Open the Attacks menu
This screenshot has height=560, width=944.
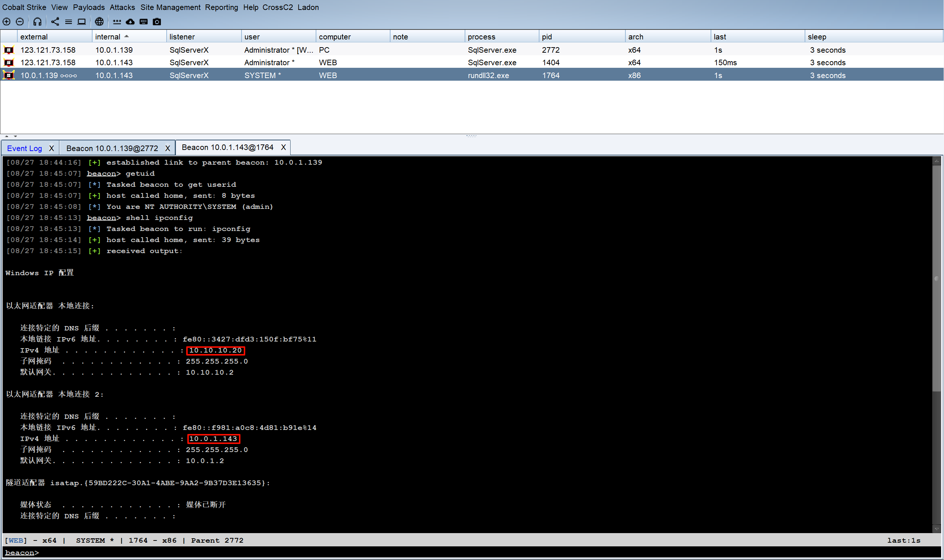(x=122, y=7)
